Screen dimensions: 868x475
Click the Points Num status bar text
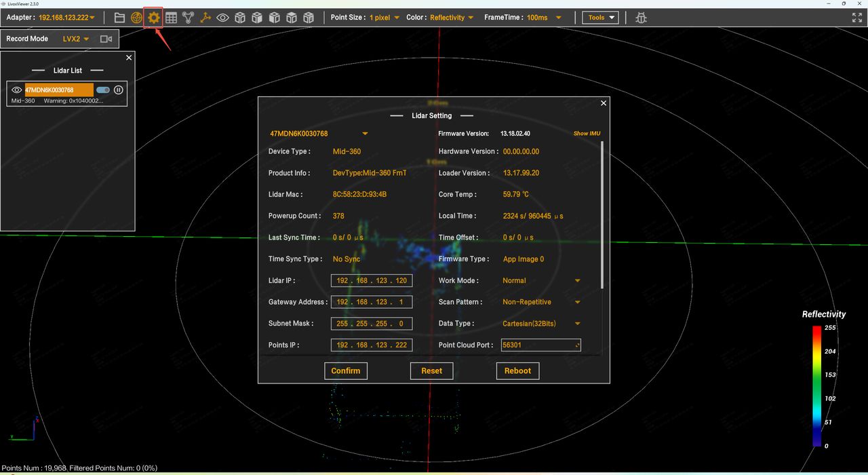[80, 468]
